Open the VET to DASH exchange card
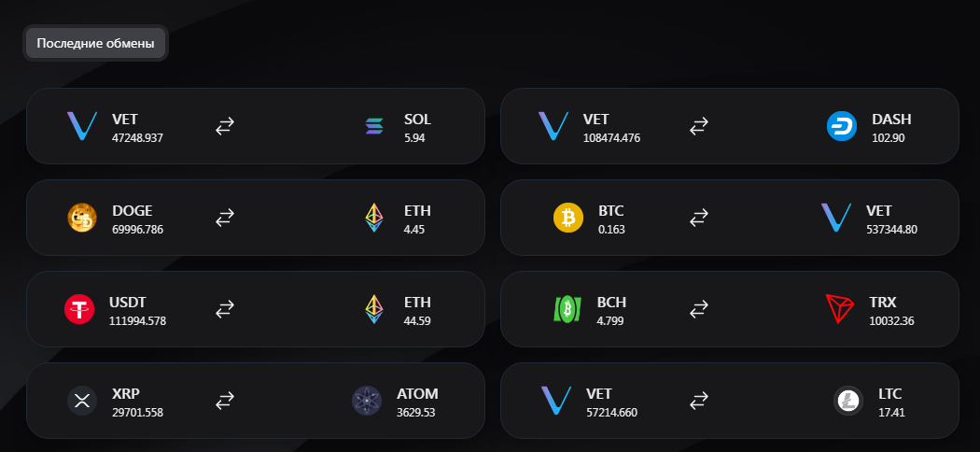 (x=729, y=126)
